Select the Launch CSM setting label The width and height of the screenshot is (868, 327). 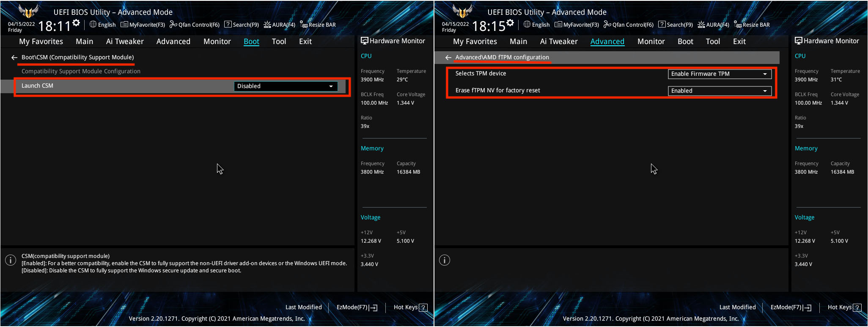coord(37,86)
